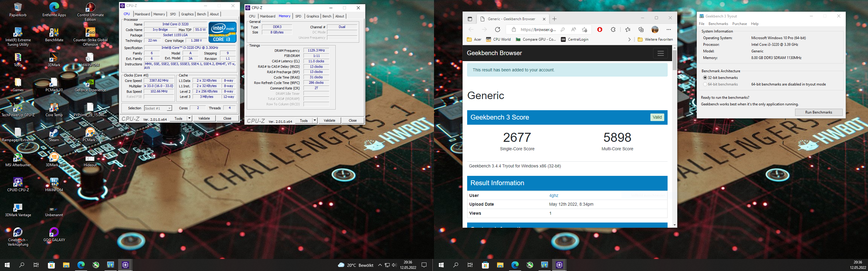Click the password key icon in address bar
This screenshot has height=271, width=868.
click(562, 30)
